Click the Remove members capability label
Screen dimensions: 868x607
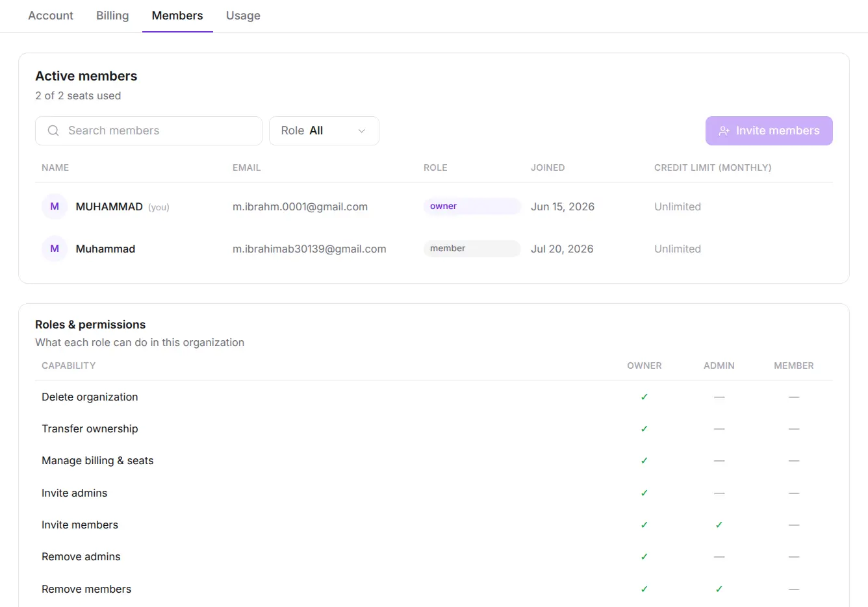click(x=86, y=589)
